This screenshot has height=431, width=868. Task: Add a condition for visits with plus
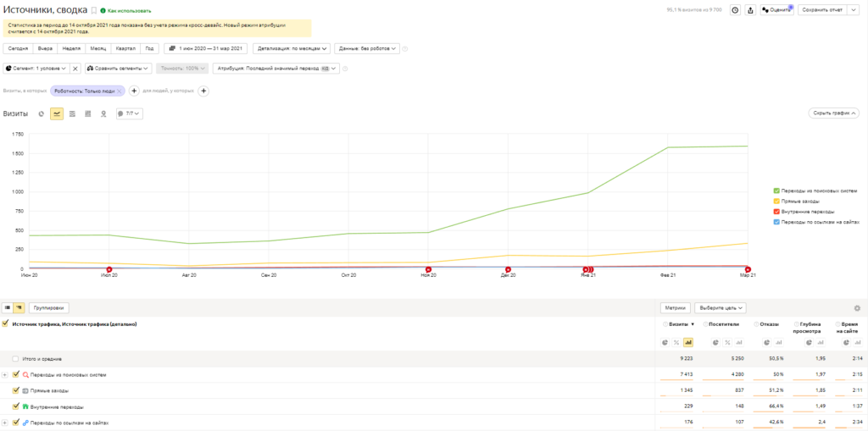coord(134,91)
